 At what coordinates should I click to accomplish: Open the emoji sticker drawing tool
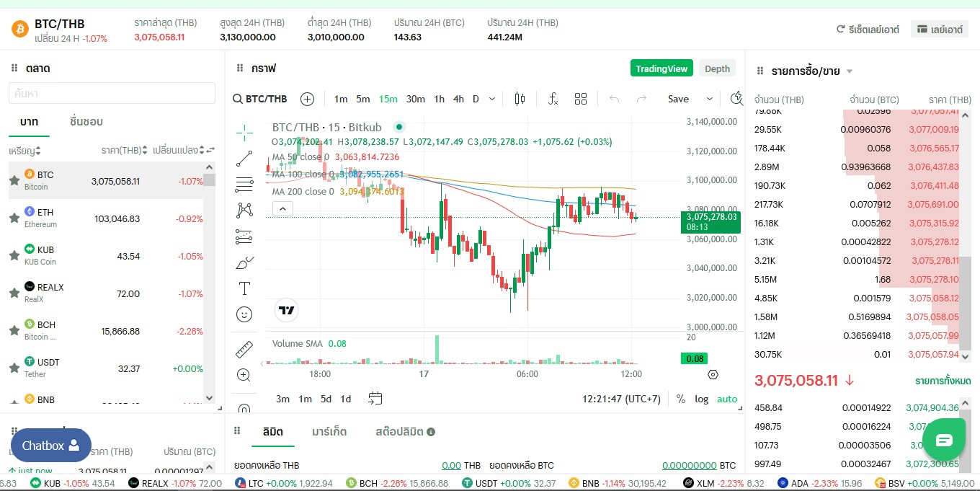pos(244,314)
